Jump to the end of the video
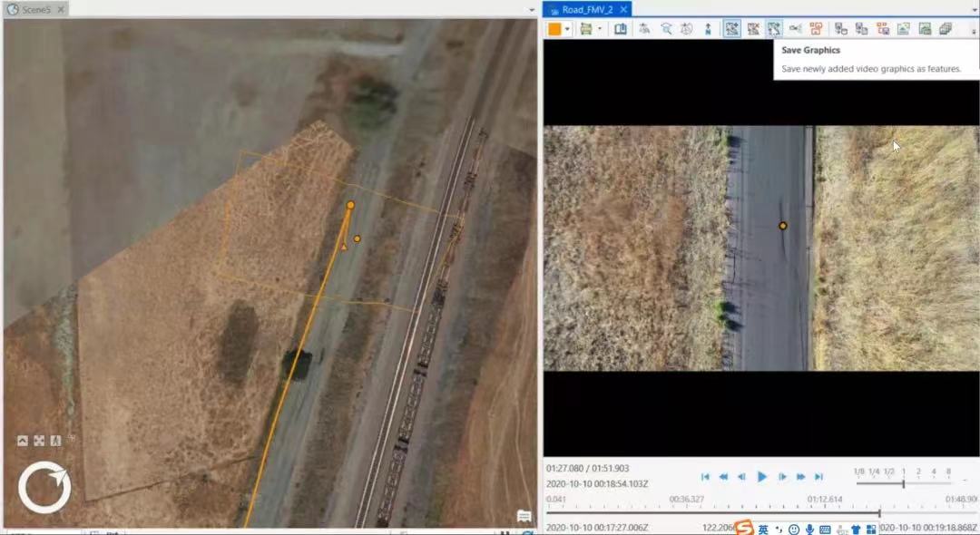 point(818,476)
